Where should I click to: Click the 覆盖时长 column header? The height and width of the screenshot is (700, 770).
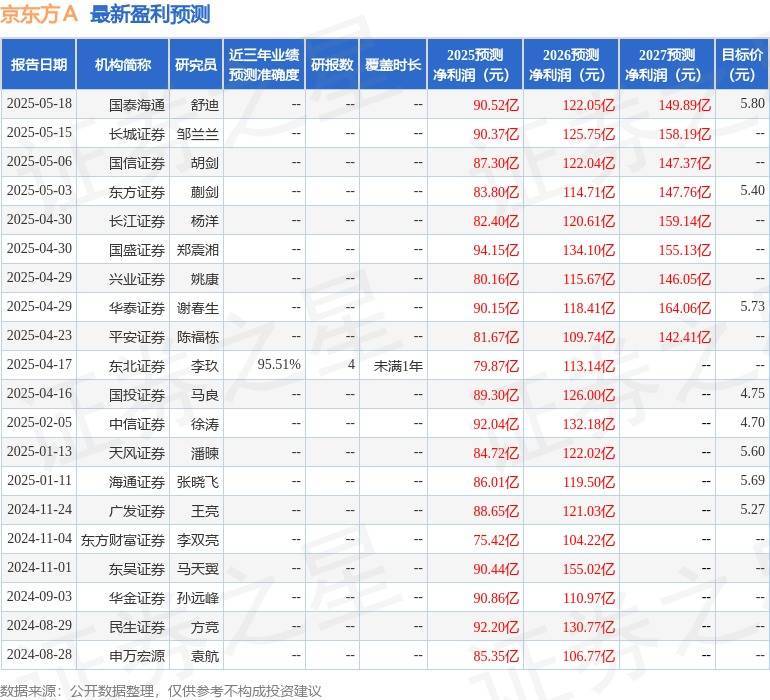tap(392, 64)
